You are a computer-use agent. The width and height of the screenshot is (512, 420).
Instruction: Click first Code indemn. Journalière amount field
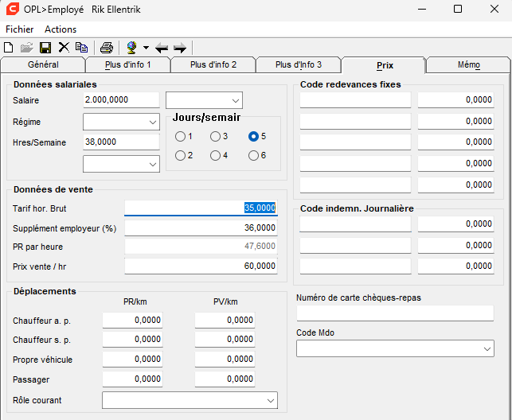[x=455, y=224]
